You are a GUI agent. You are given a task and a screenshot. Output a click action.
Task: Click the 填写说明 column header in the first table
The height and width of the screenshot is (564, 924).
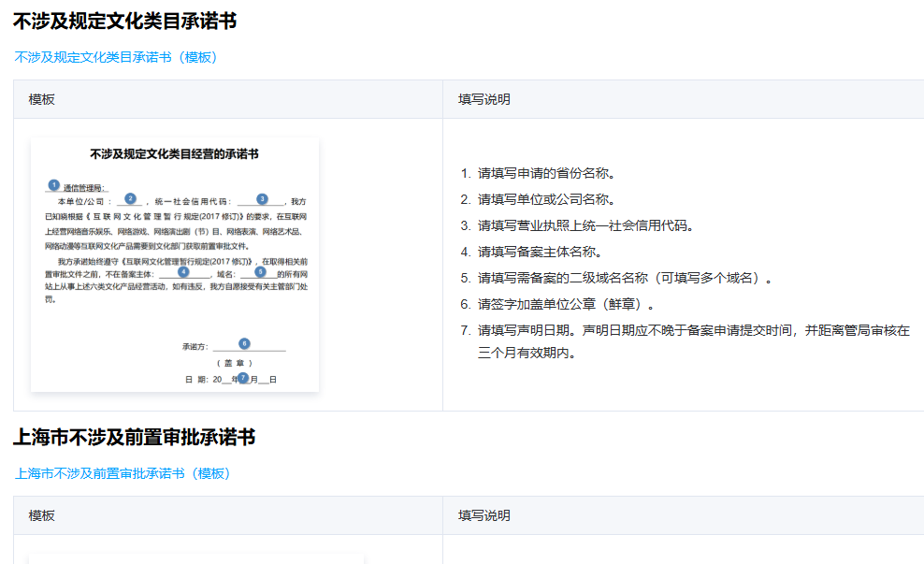484,99
